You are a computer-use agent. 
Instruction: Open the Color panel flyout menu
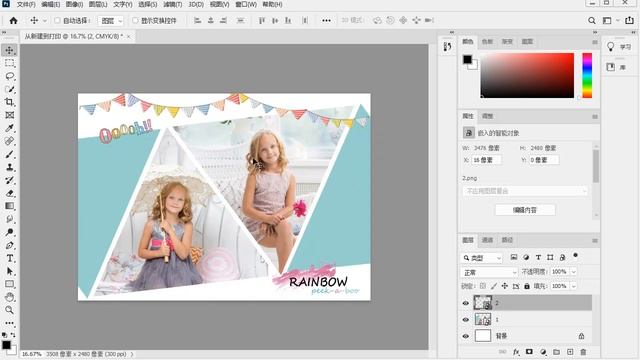(595, 42)
